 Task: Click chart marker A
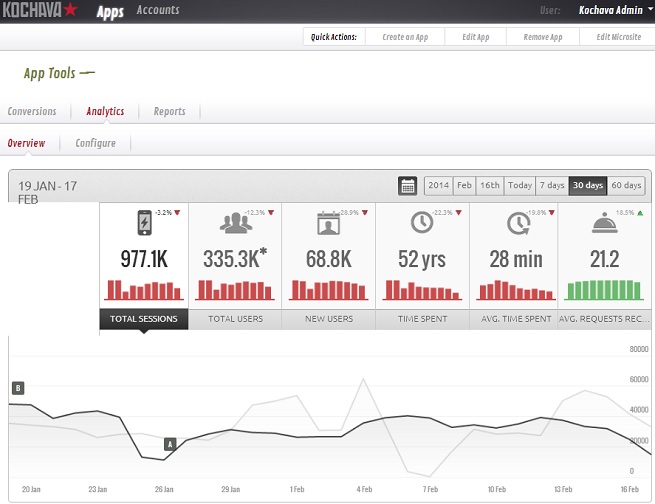(170, 445)
